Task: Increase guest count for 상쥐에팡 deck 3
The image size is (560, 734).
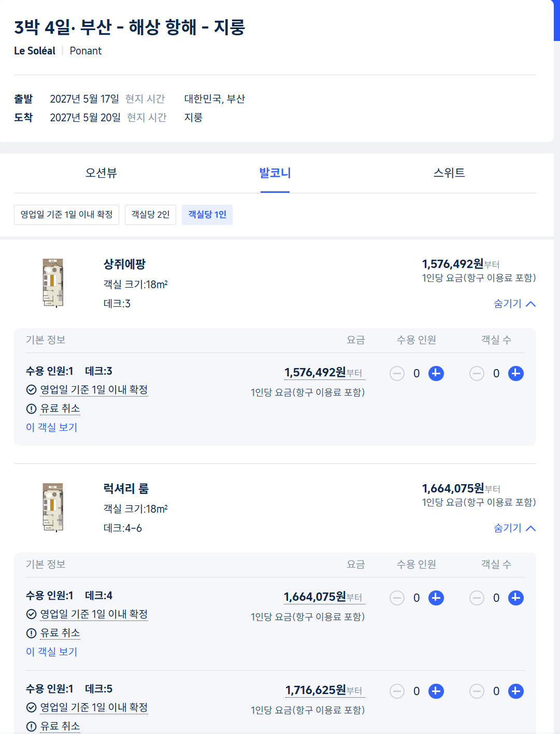Action: [436, 373]
